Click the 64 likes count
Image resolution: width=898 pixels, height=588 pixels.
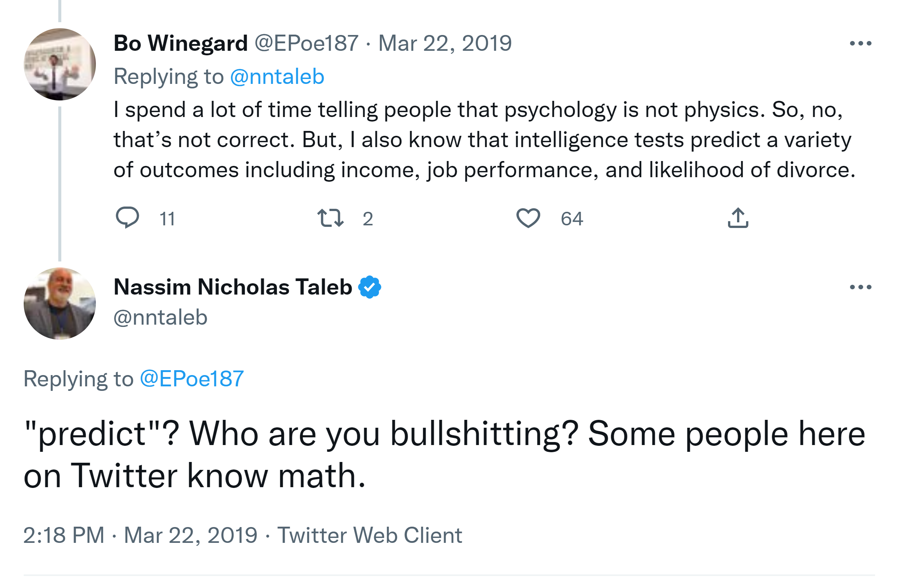pyautogui.click(x=572, y=219)
